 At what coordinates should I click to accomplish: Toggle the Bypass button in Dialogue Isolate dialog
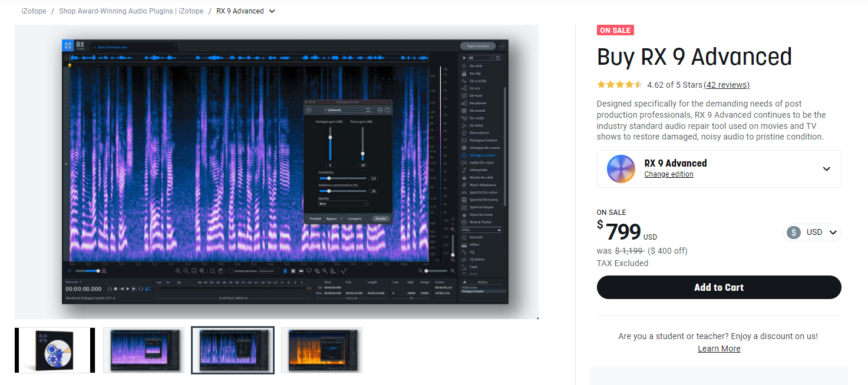tap(332, 218)
